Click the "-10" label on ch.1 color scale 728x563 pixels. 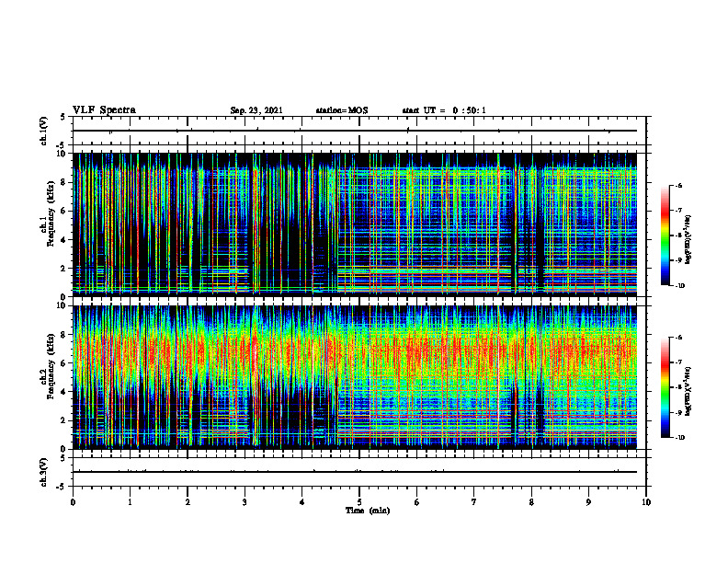(679, 286)
